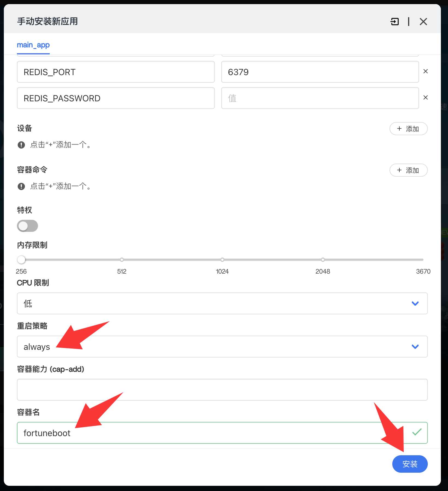Remove the REDIS_PORT environment variable row
Image resolution: width=448 pixels, height=491 pixels.
[x=425, y=72]
